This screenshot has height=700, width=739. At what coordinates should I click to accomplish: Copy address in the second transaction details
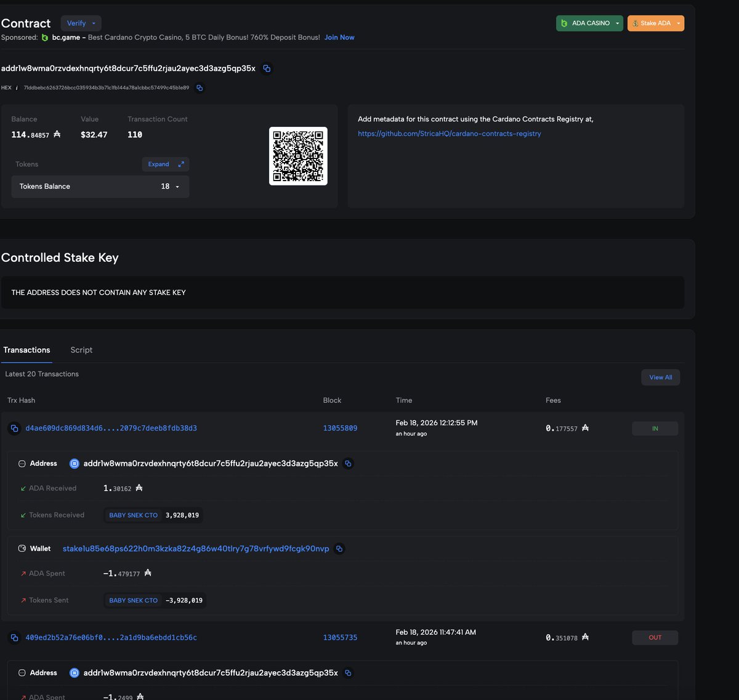(348, 673)
